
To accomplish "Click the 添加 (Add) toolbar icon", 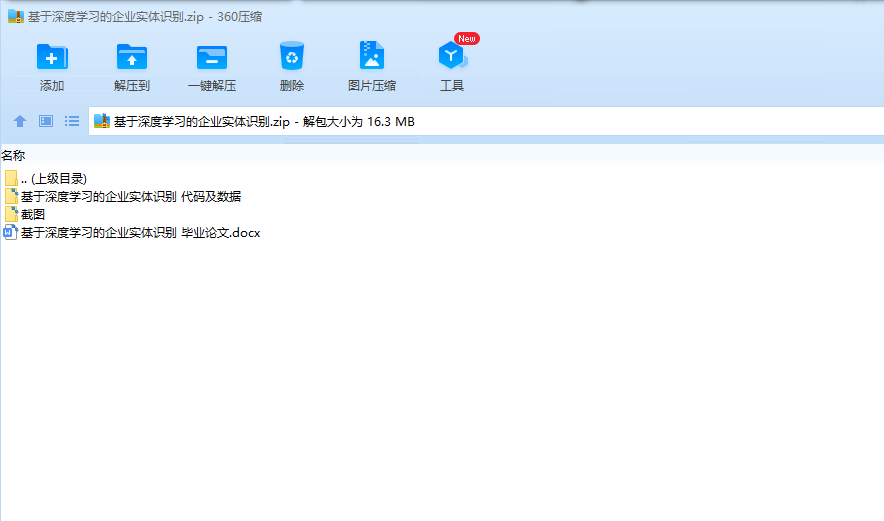I will [x=52, y=56].
